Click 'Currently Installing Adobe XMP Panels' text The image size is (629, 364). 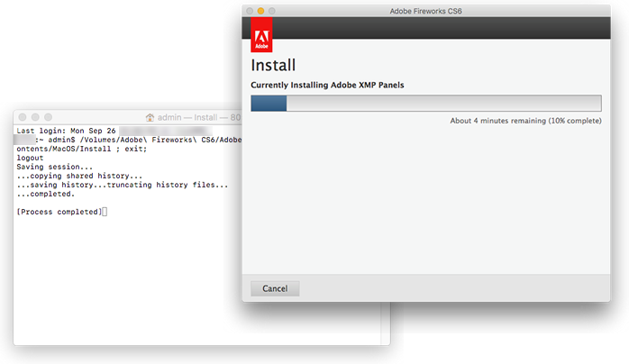[x=327, y=85]
